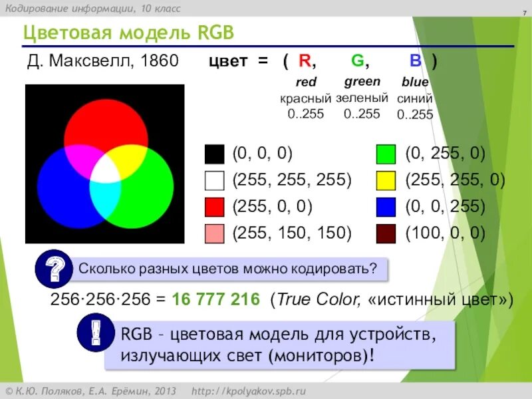
Task: Click the question mark icon
Action: click(54, 269)
